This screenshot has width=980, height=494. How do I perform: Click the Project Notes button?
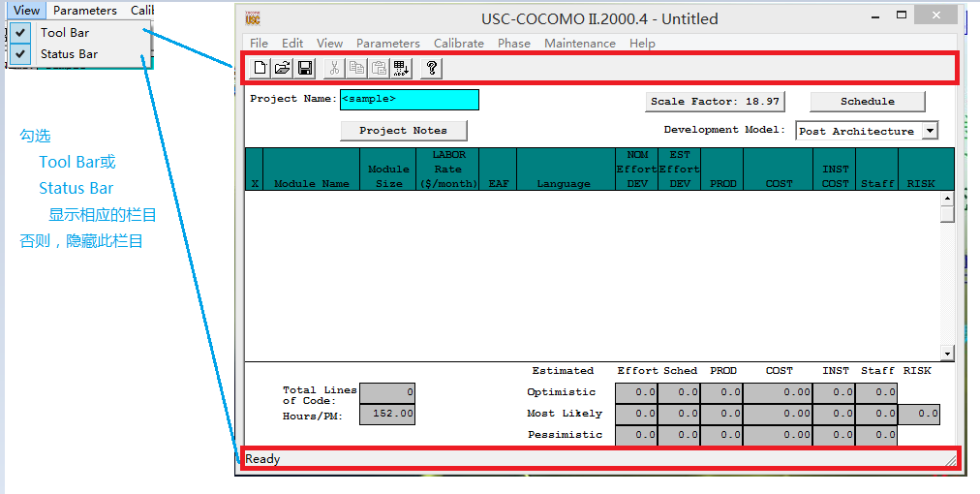coord(404,131)
